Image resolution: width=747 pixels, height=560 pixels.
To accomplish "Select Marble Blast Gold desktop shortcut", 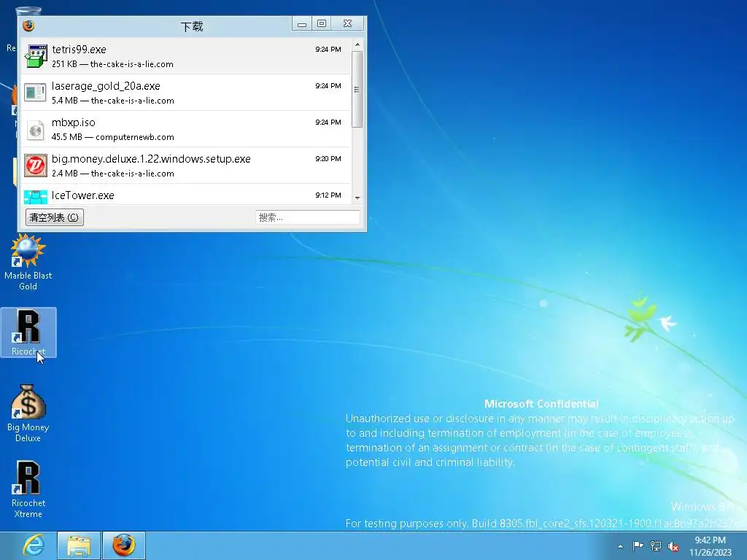I will (28, 262).
